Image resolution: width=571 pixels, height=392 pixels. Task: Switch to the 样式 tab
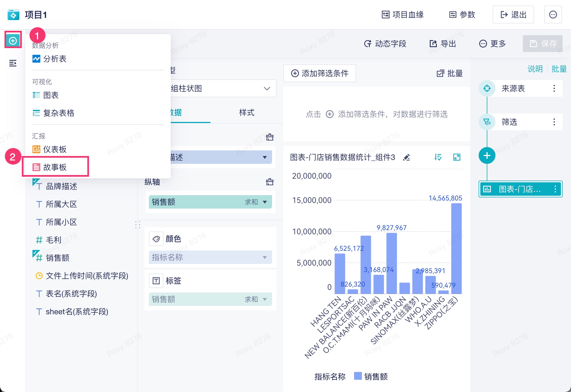pyautogui.click(x=247, y=113)
